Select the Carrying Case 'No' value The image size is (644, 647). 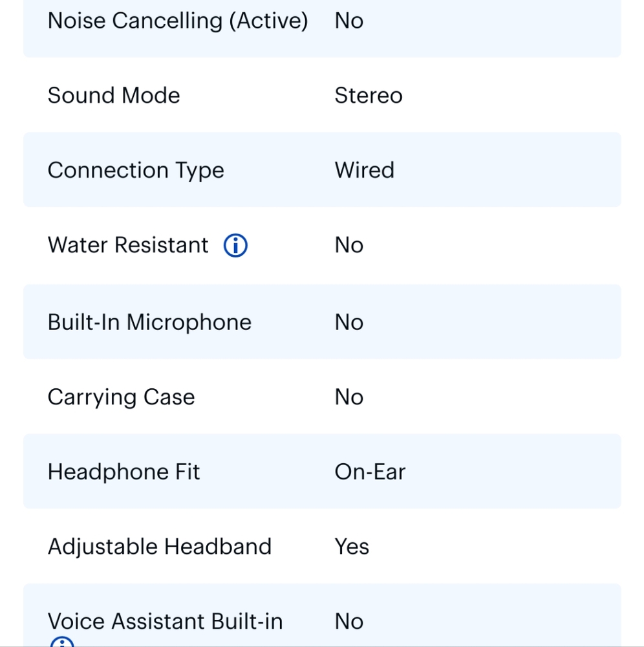point(349,397)
